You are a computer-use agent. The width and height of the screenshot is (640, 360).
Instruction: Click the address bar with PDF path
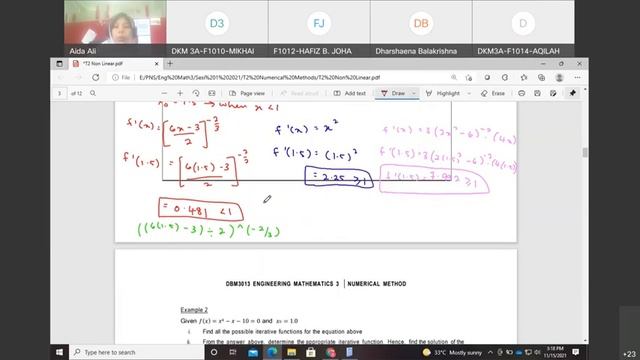[259, 78]
